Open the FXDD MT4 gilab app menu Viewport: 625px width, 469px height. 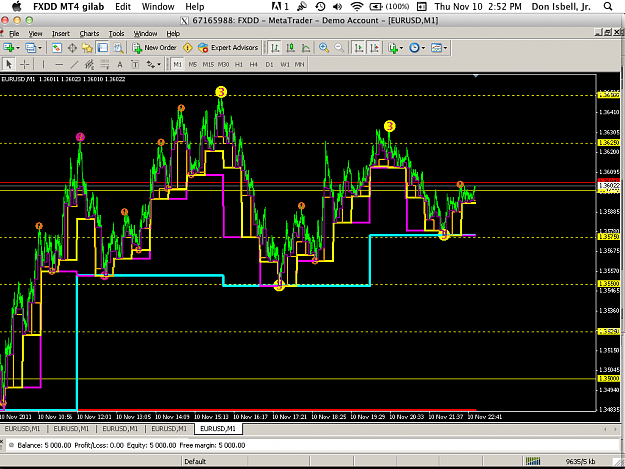[x=69, y=6]
